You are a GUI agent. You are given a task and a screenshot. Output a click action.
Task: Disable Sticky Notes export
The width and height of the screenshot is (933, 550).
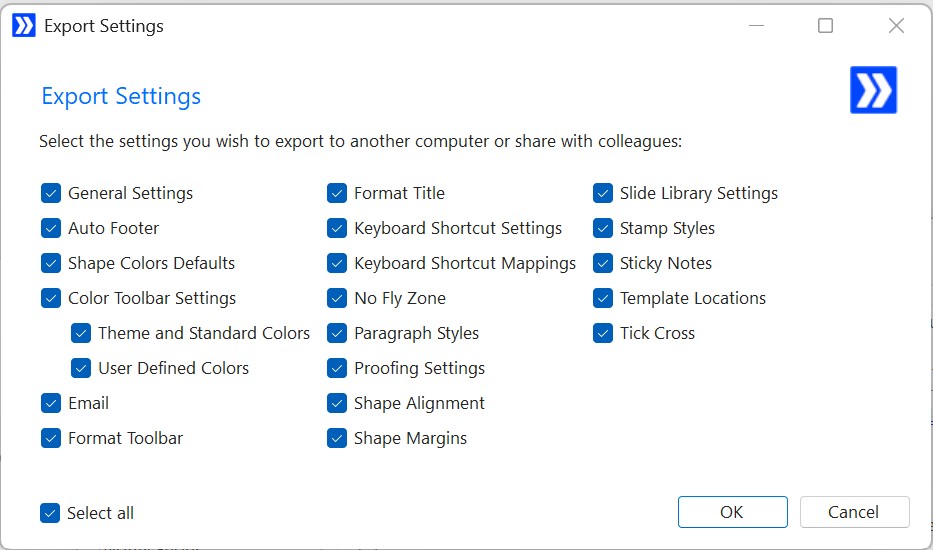click(x=603, y=263)
